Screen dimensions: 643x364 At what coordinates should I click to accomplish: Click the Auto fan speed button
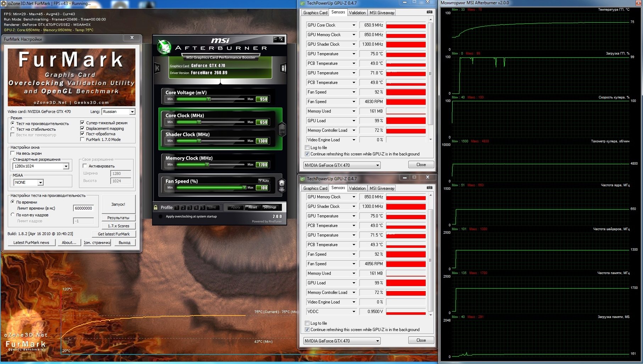[x=264, y=181]
